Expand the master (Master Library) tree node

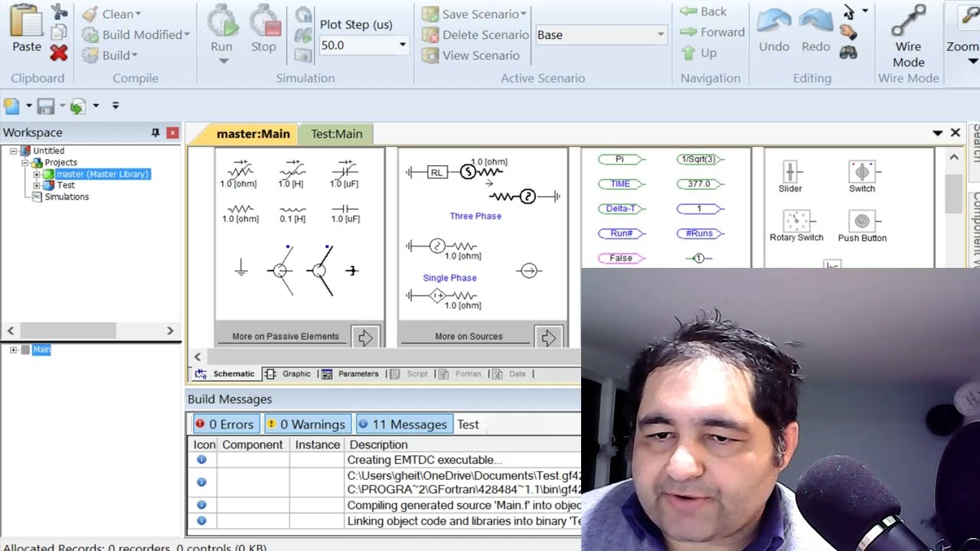(x=37, y=174)
